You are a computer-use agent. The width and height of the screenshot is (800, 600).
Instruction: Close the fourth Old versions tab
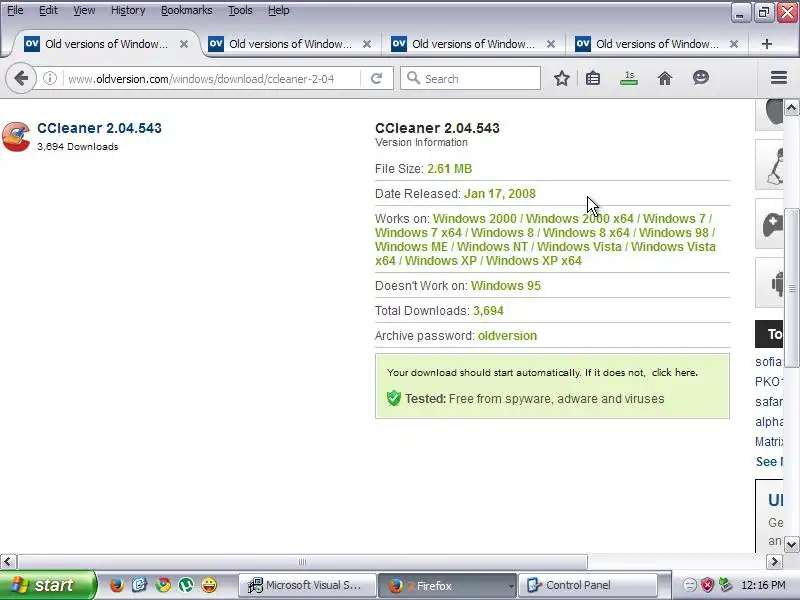pos(734,44)
